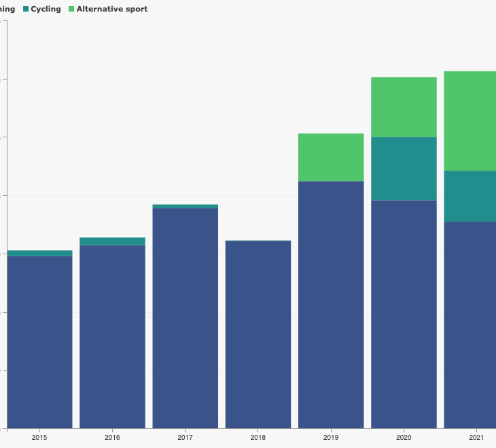496x448 pixels.
Task: Click the green Alternative sport legend swatch
Action: [71, 10]
